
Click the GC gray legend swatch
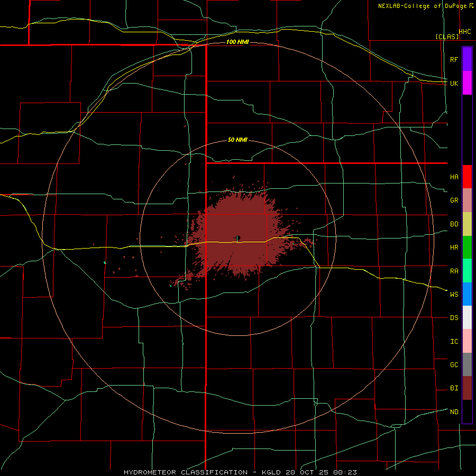(x=467, y=364)
